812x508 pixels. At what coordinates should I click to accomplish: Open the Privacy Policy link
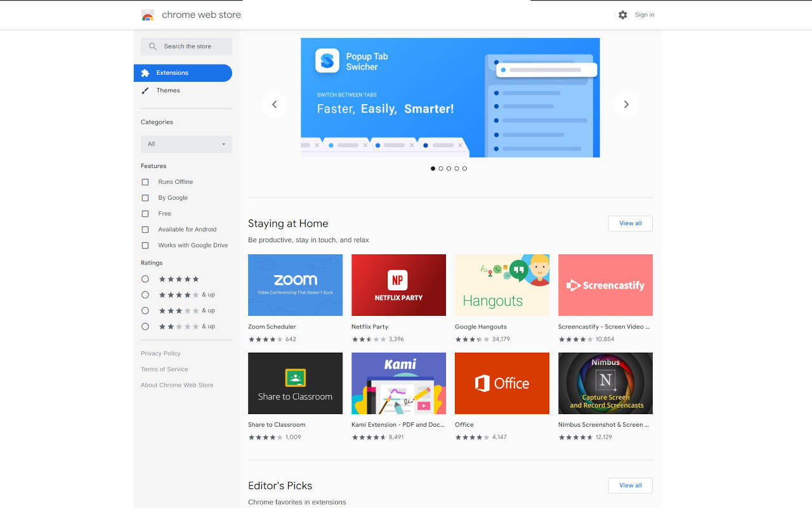160,353
